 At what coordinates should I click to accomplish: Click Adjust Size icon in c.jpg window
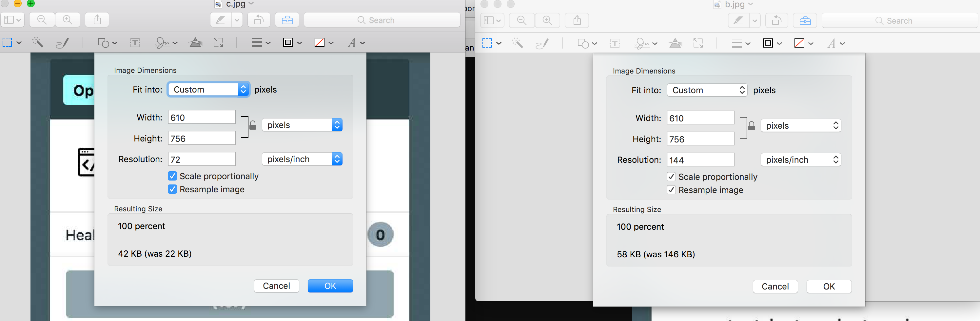[x=218, y=42]
